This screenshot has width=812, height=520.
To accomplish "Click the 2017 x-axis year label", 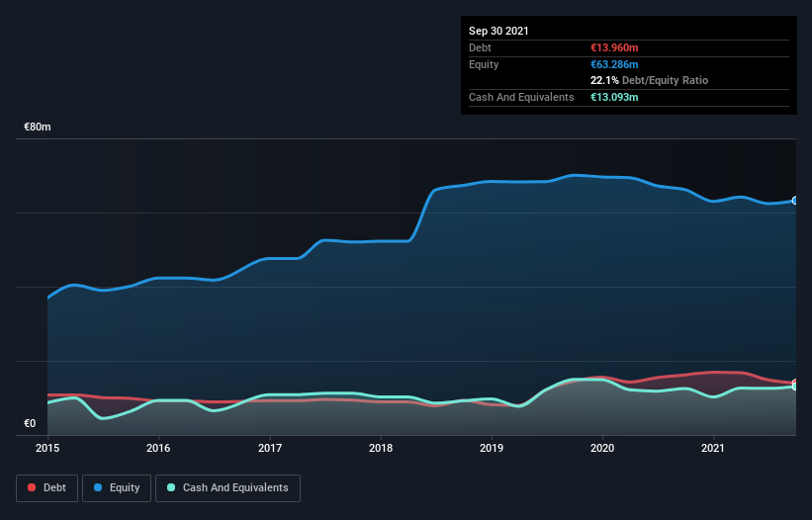I will click(x=270, y=448).
